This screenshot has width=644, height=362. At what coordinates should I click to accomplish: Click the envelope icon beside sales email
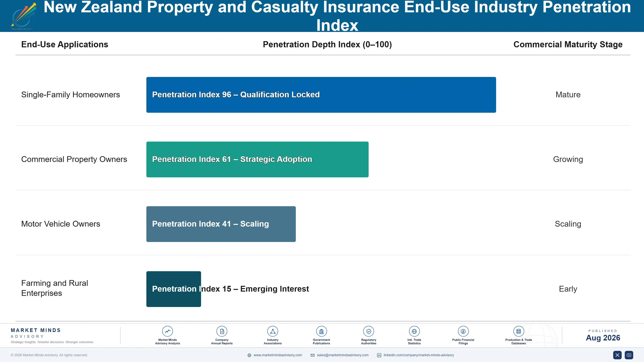point(313,355)
